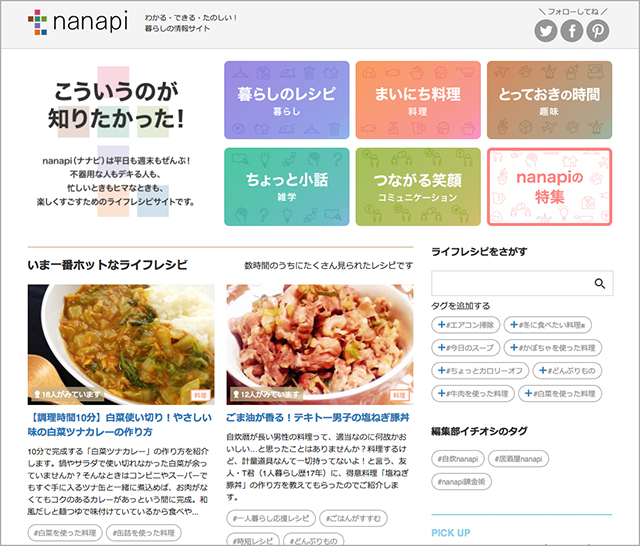Open #一人暮らし応援レシピ tag
This screenshot has width=640, height=546.
click(x=271, y=518)
